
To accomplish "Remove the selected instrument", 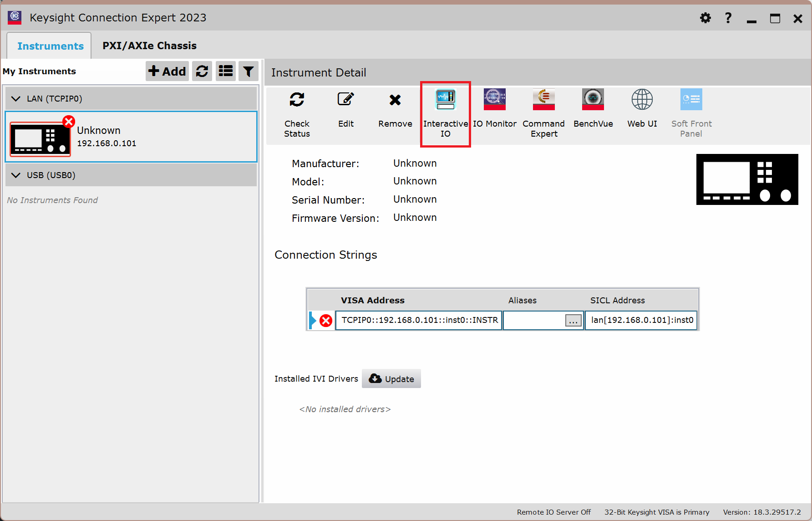I will pos(395,100).
